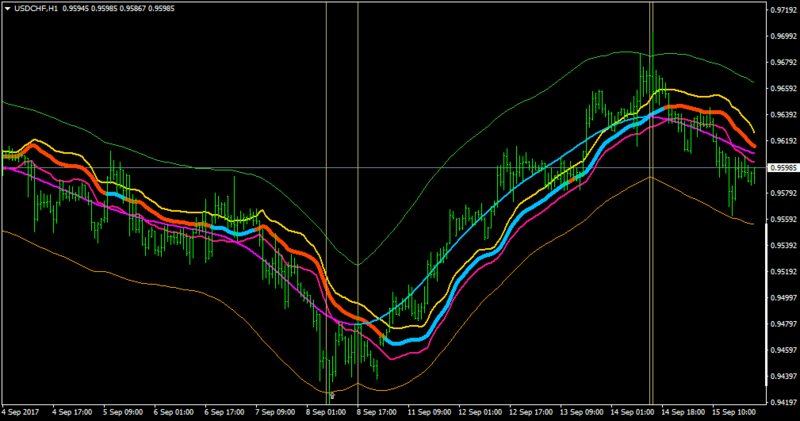
Task: Click the 6 Sep 01:00 time label
Action: tap(173, 412)
